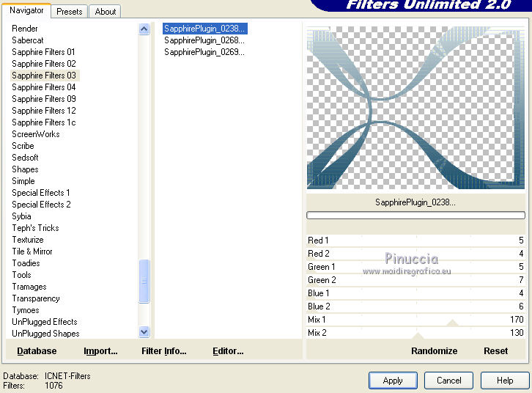The width and height of the screenshot is (532, 393).
Task: Select the ScreenWorks category
Action: click(36, 134)
